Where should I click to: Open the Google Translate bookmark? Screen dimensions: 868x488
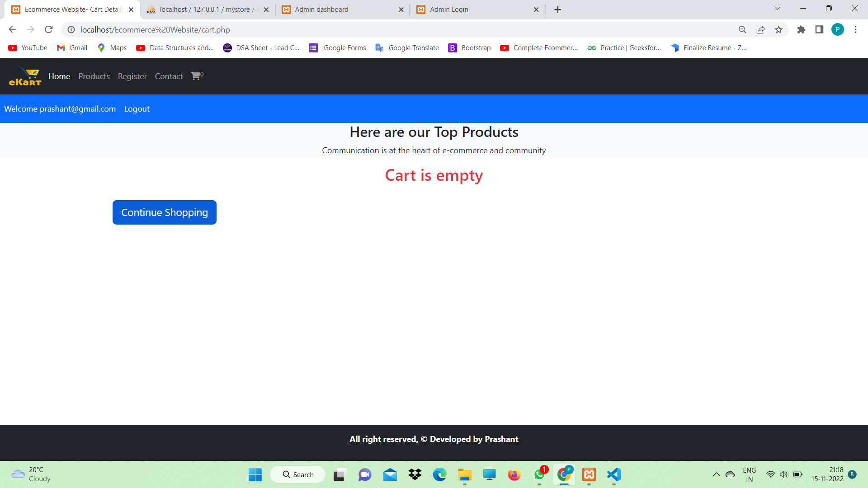click(x=406, y=47)
